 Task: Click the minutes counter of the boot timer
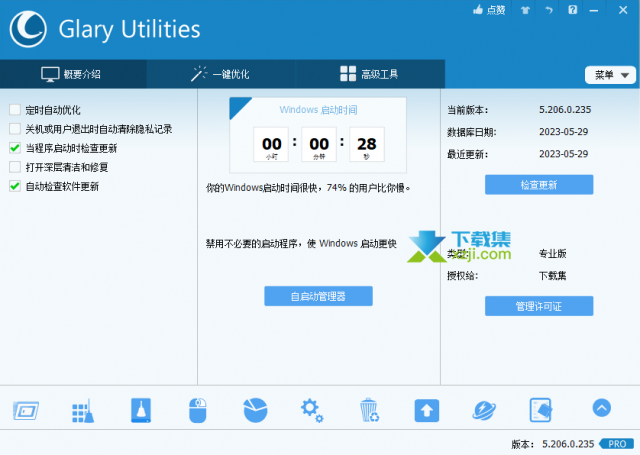click(319, 144)
